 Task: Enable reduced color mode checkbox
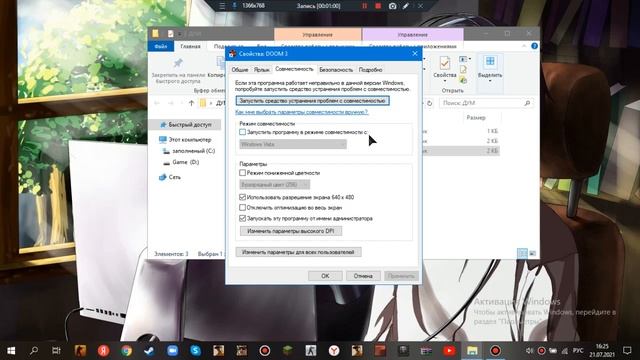click(242, 173)
